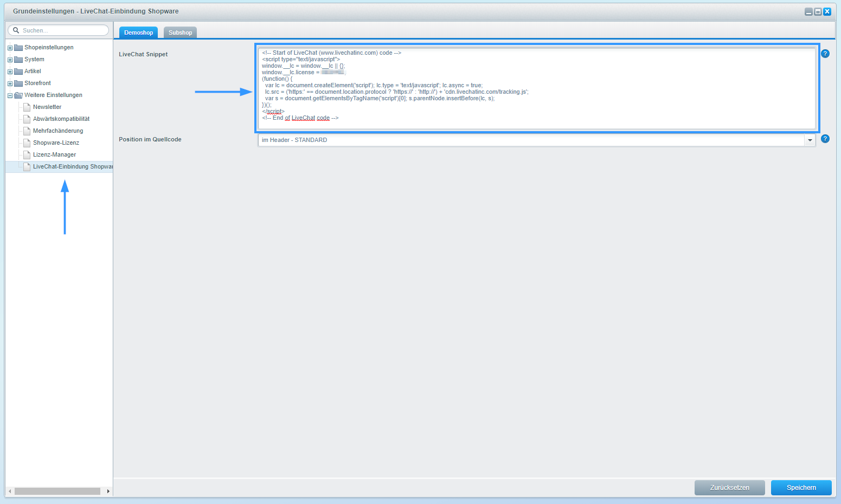The height and width of the screenshot is (504, 841).
Task: Expand the Artikel tree node
Action: coord(10,72)
